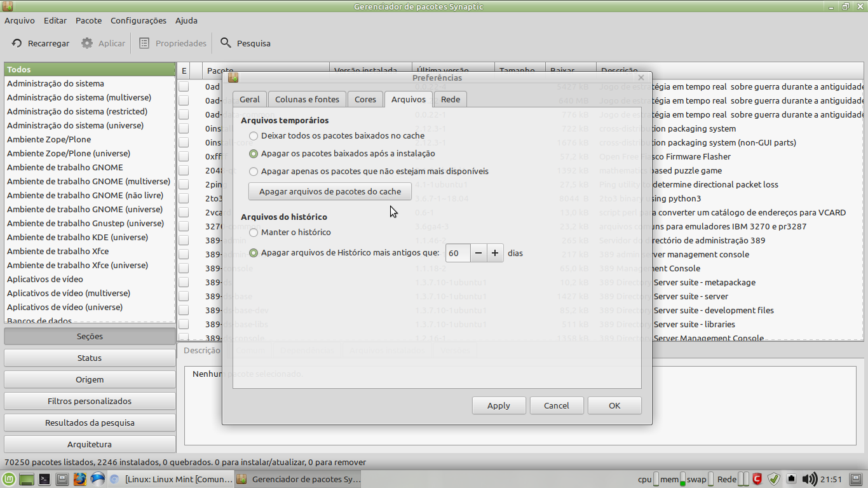Click the 21:51 clock in the panel
The width and height of the screenshot is (868, 488).
coord(831,479)
